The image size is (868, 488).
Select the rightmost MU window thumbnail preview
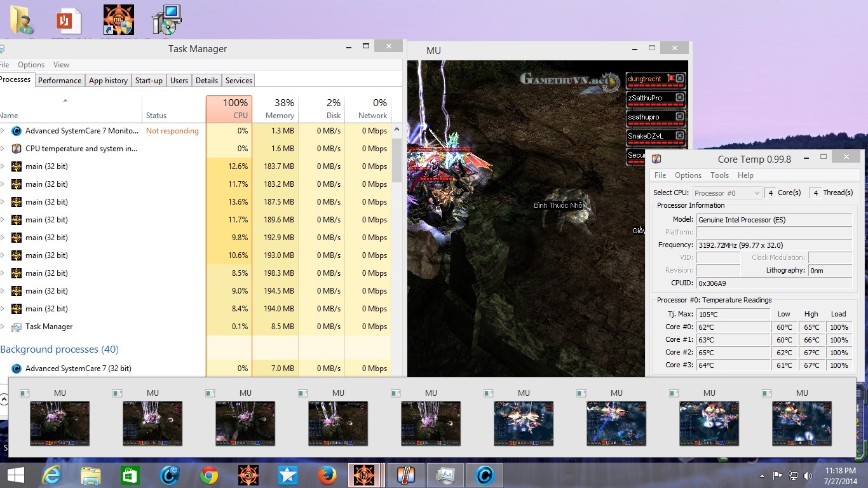tap(801, 423)
